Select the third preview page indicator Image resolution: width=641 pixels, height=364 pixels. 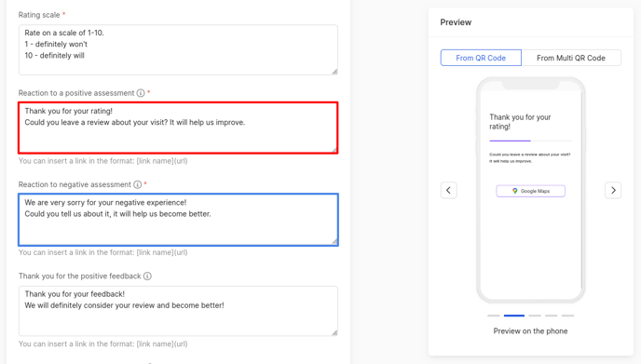[x=535, y=316]
